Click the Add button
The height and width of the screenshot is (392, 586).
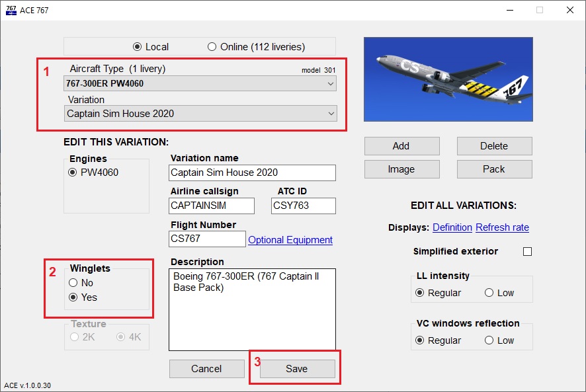pyautogui.click(x=401, y=146)
